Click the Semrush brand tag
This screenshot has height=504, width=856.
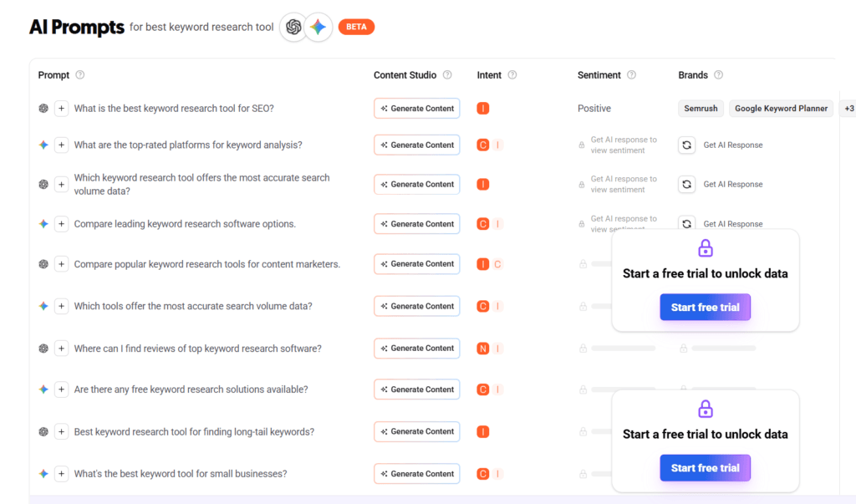[x=701, y=108]
